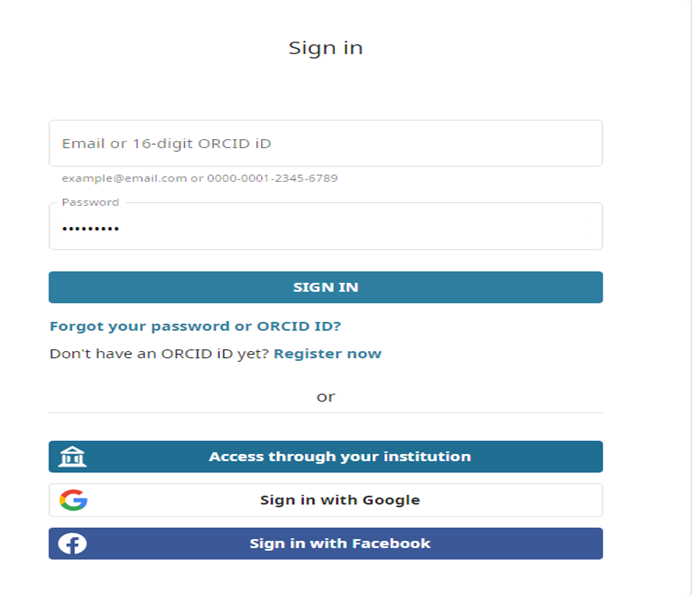Click the Google logo icon
The width and height of the screenshot is (698, 595).
click(x=73, y=500)
